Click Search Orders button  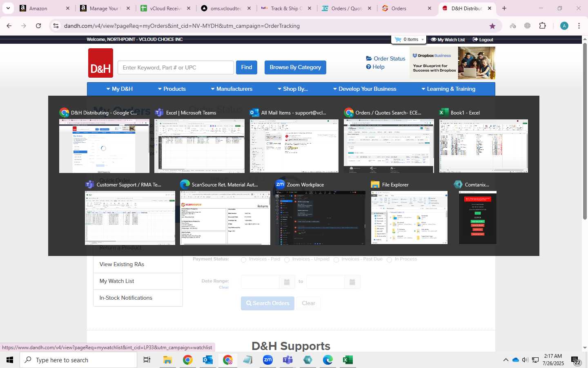pyautogui.click(x=267, y=303)
